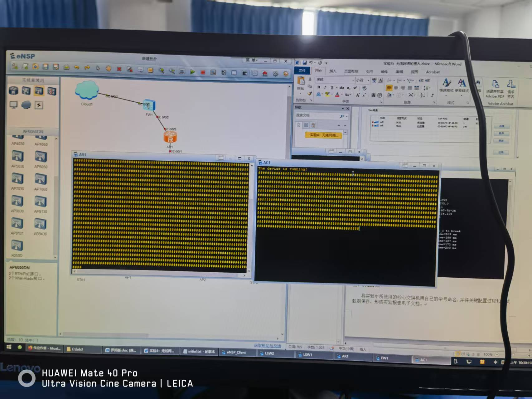Click the red X delete tool in eNSP

coord(119,69)
